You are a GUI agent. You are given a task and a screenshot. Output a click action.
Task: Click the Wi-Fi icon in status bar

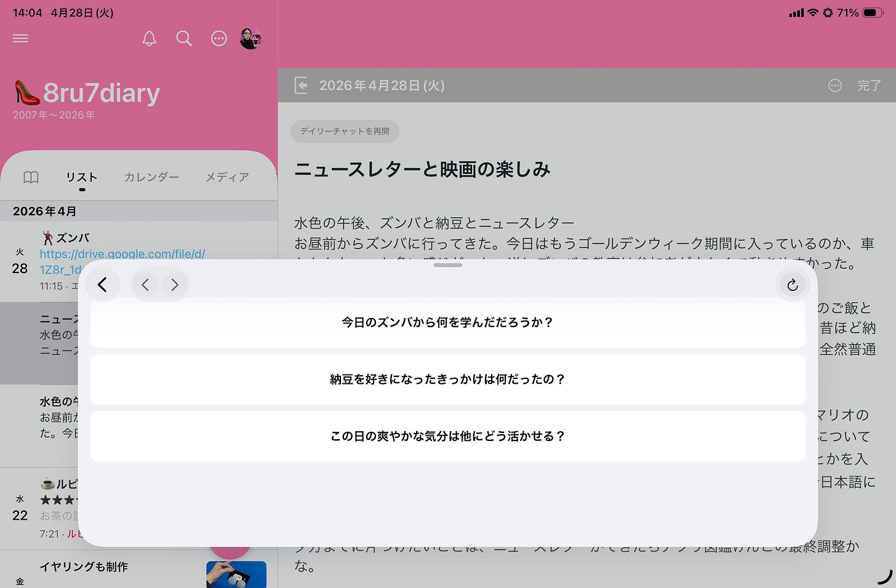coord(813,12)
